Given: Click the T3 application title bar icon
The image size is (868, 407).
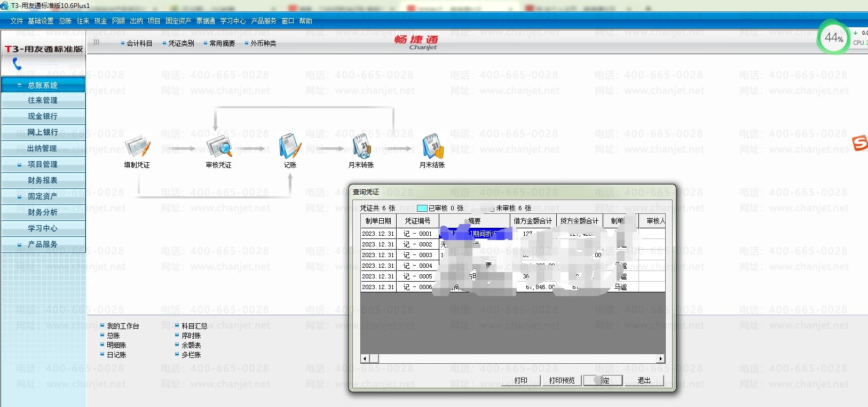Looking at the screenshot, I should pyautogui.click(x=5, y=5).
